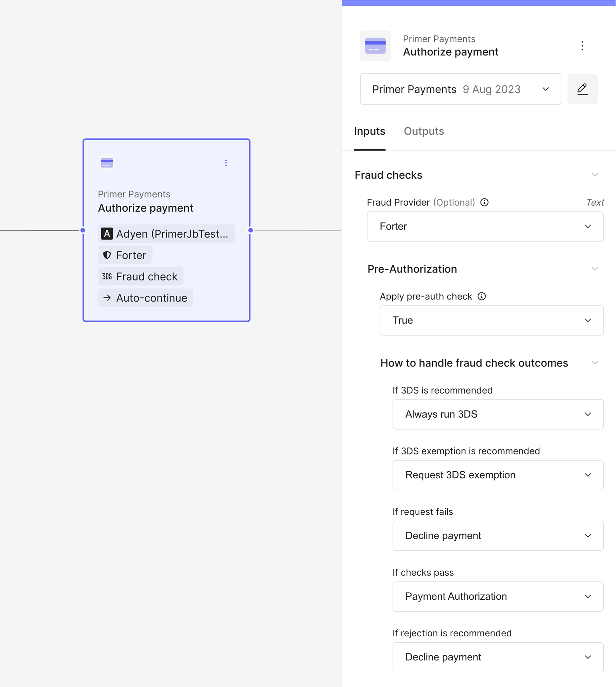
Task: Click the 3DS Fraud check badge
Action: 140,276
